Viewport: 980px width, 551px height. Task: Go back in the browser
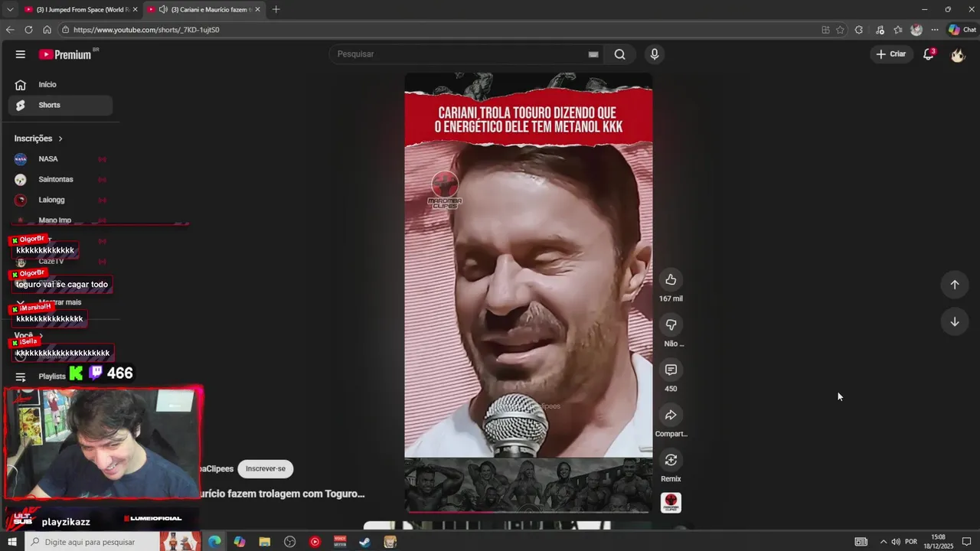[x=10, y=30]
